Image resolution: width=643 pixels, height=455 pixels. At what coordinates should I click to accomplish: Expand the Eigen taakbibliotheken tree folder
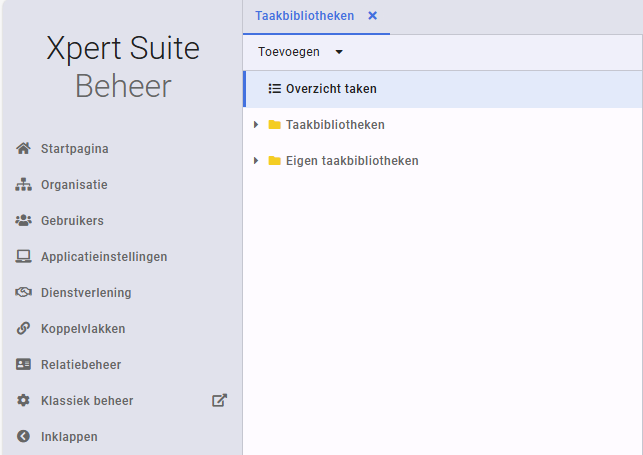(x=256, y=160)
